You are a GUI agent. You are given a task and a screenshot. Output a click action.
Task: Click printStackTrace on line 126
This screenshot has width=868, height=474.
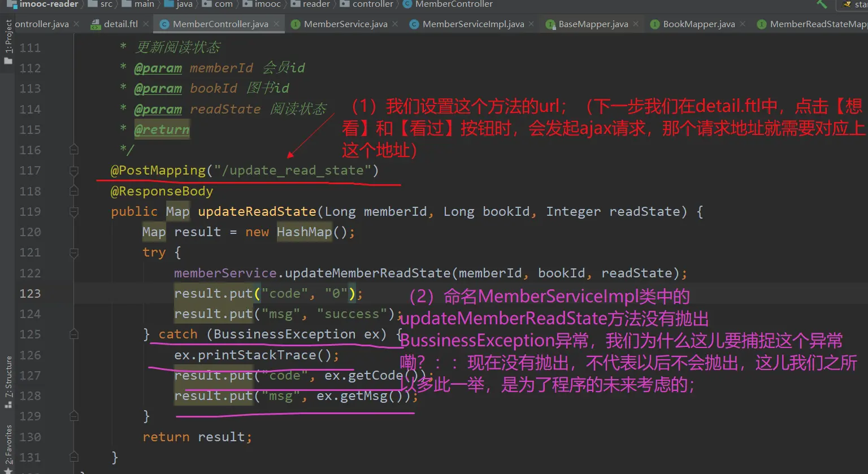257,355
